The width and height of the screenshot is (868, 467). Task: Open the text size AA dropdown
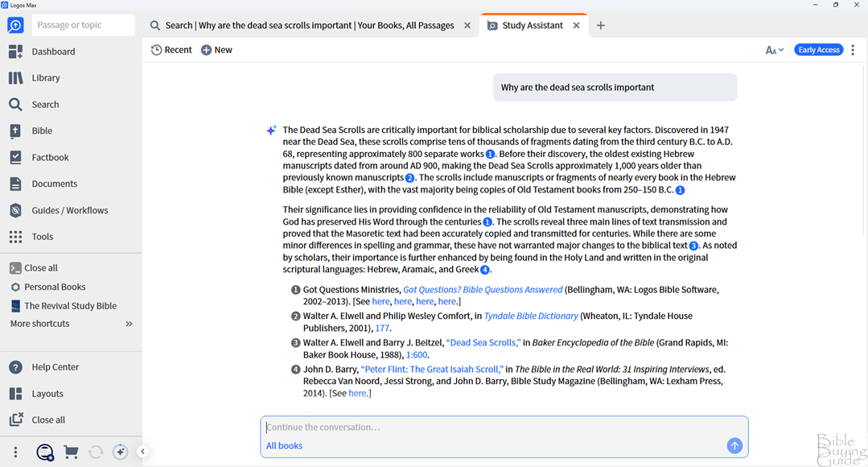click(774, 50)
